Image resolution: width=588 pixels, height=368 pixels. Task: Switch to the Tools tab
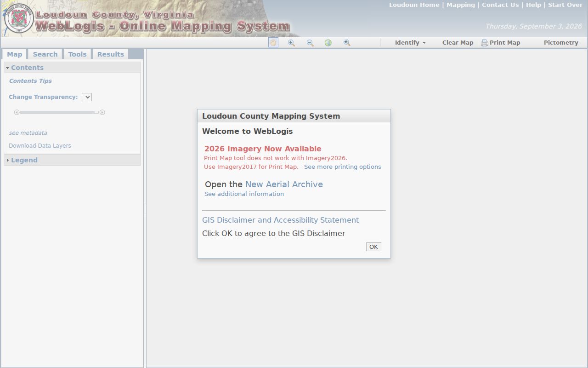coord(77,54)
